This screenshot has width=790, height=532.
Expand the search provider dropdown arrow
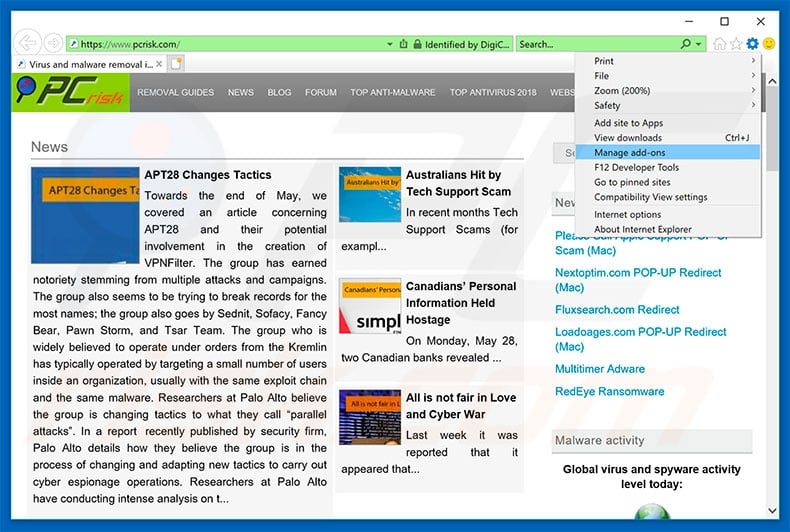(x=699, y=44)
